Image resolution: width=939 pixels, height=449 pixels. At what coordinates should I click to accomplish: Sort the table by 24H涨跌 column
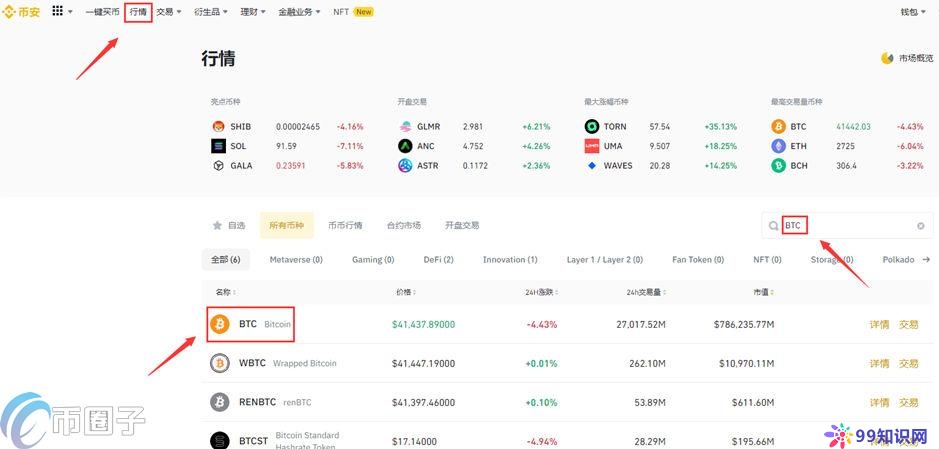coord(541,292)
